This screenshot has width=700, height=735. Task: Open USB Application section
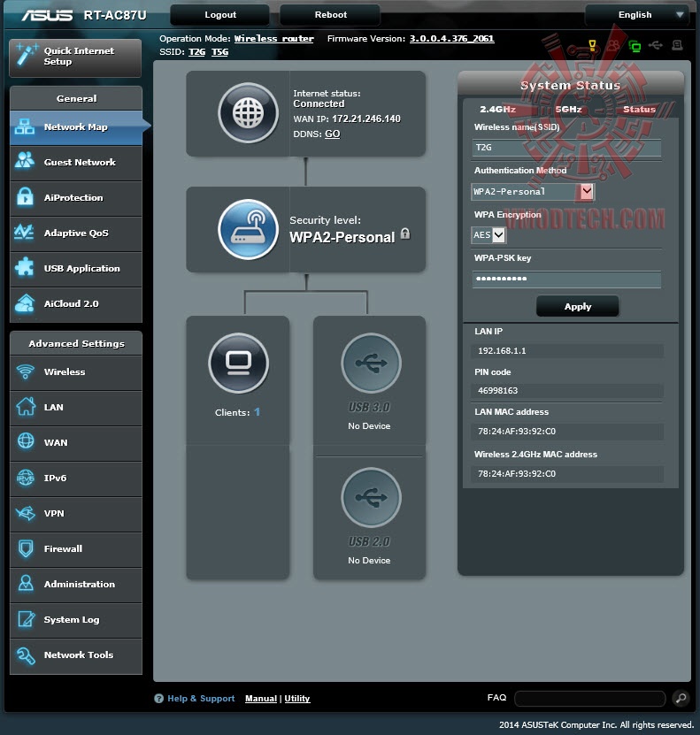pyautogui.click(x=76, y=269)
